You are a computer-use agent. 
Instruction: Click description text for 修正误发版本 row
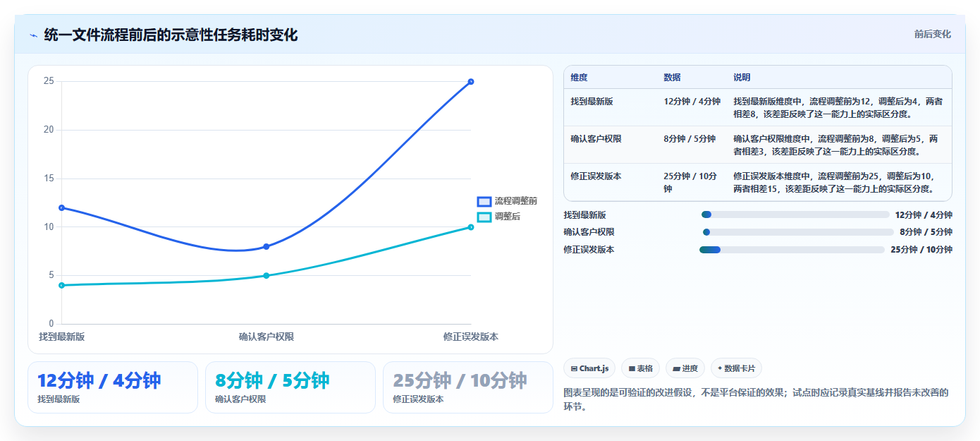tap(835, 183)
